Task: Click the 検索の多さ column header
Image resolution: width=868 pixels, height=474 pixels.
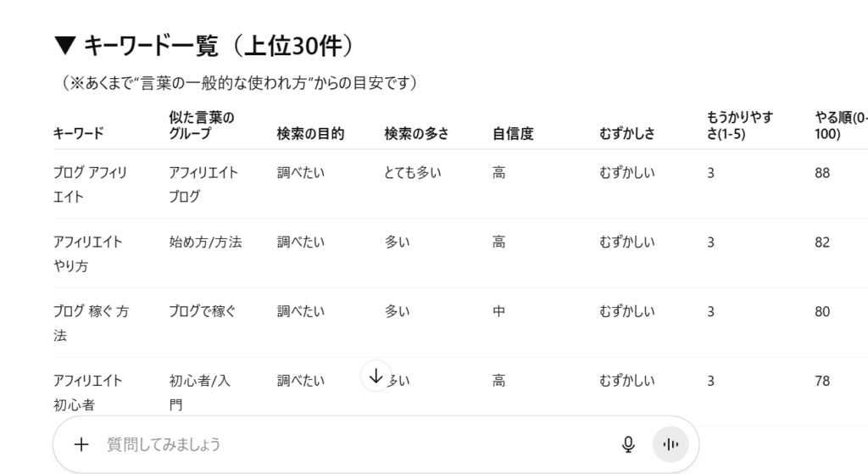Action: click(416, 134)
